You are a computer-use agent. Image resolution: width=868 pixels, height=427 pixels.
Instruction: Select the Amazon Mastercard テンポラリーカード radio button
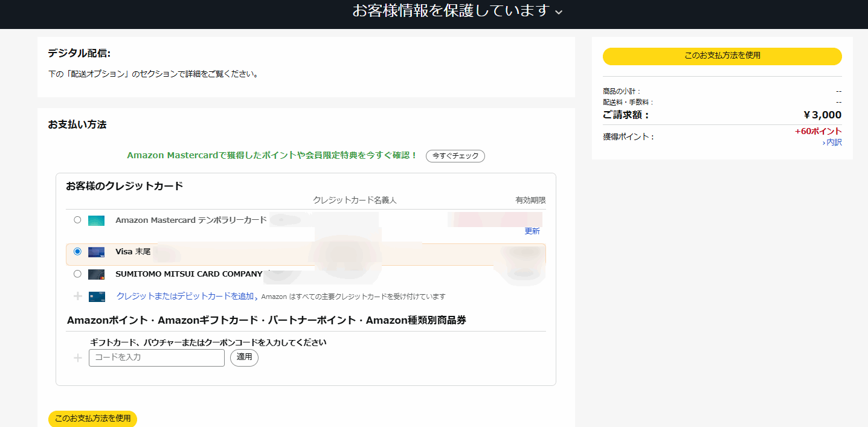click(x=77, y=220)
